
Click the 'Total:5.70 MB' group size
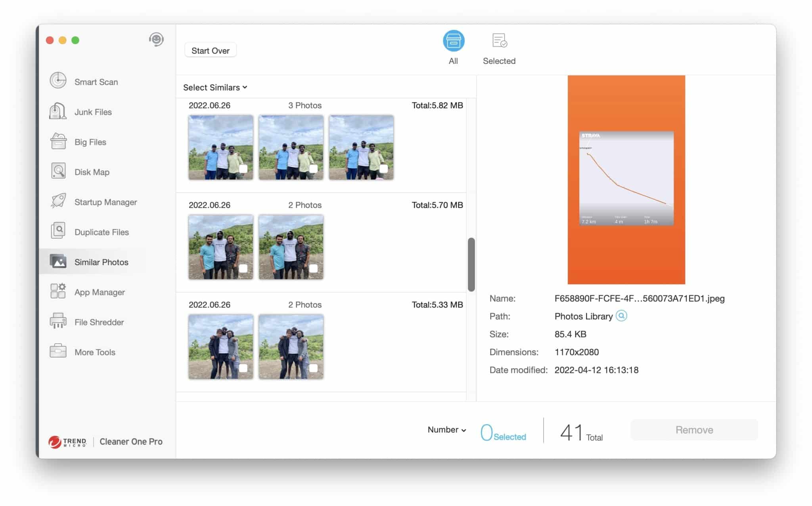point(437,205)
